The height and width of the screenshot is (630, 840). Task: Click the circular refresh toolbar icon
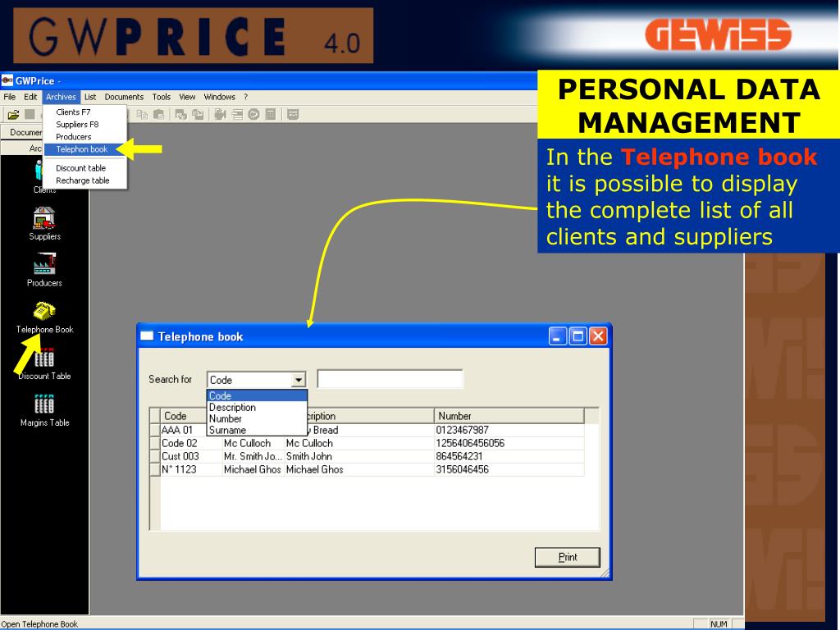pos(254,115)
